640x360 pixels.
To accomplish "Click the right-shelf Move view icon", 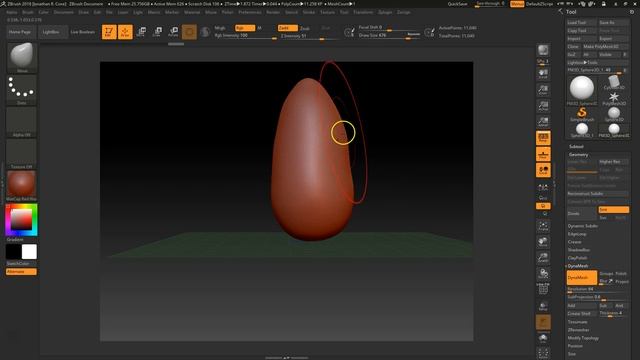I will (543, 242).
